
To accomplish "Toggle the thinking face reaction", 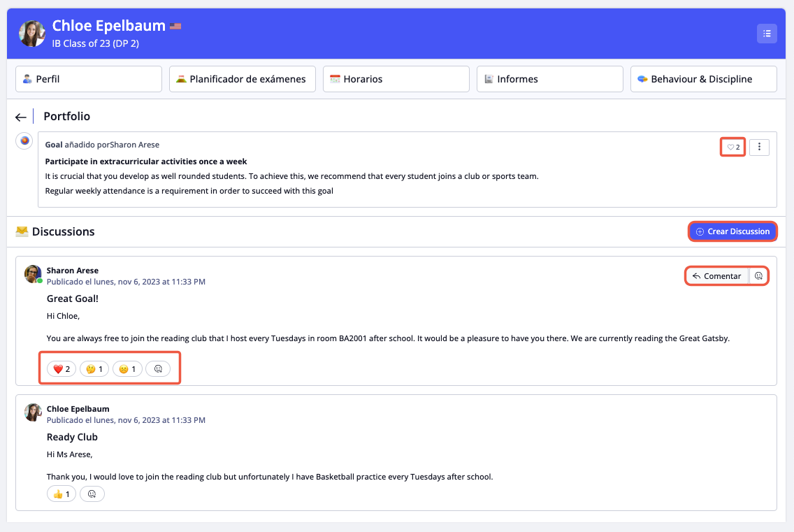I will 94,369.
